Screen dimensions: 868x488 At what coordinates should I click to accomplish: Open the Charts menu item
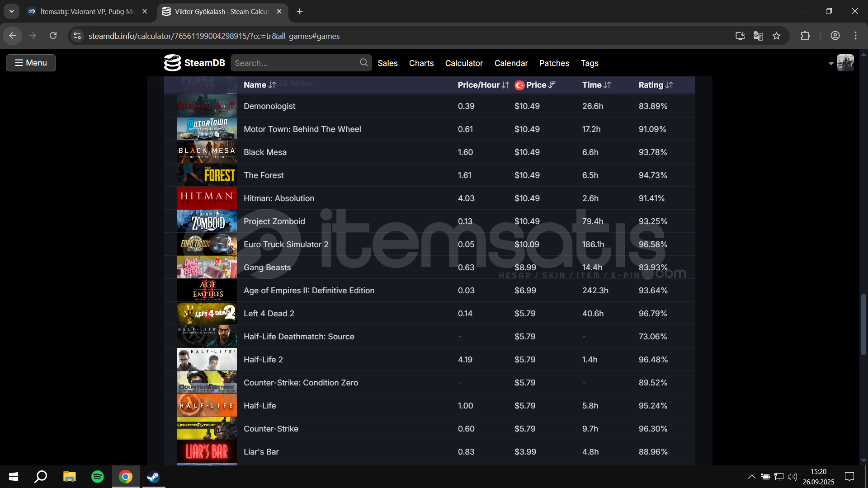(x=421, y=63)
